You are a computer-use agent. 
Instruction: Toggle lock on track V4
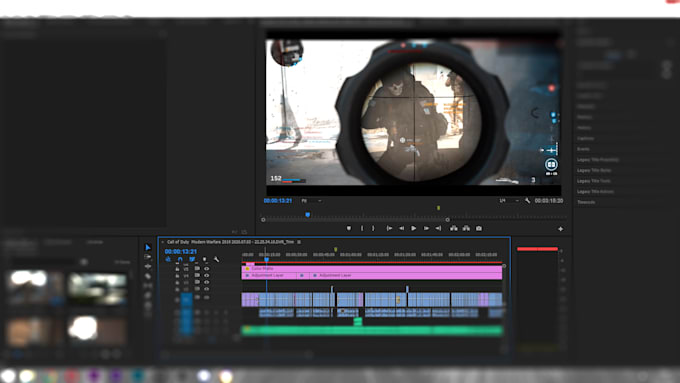click(x=177, y=275)
